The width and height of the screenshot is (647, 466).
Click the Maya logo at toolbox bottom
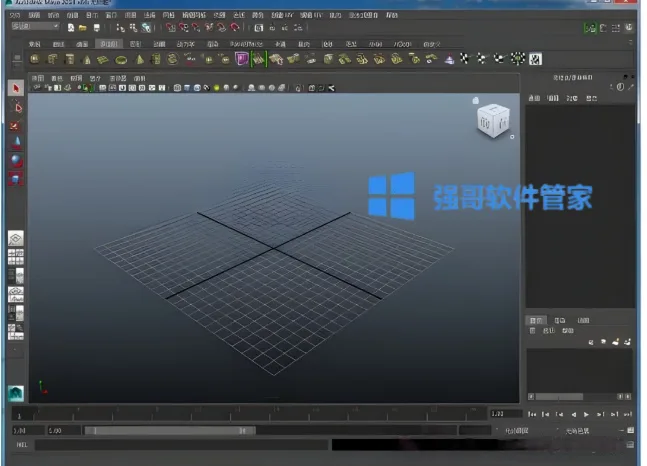coord(16,393)
